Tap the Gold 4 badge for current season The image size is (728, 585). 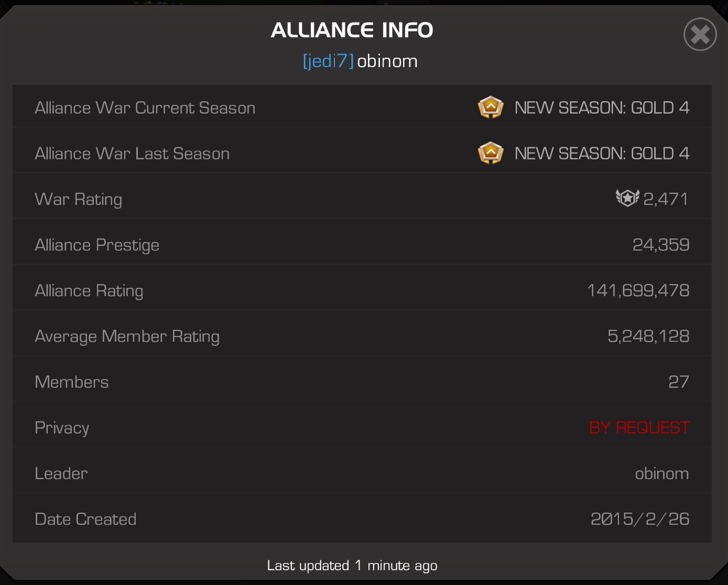click(491, 107)
